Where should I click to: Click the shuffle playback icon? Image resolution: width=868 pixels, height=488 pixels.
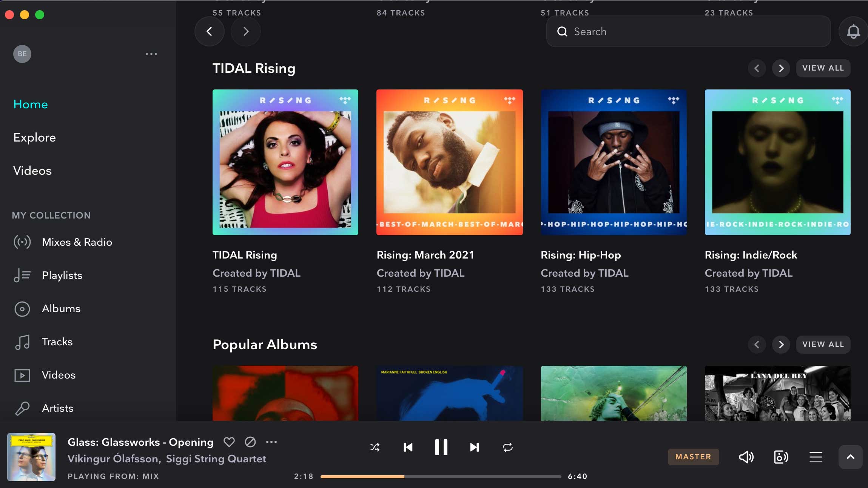coord(375,447)
